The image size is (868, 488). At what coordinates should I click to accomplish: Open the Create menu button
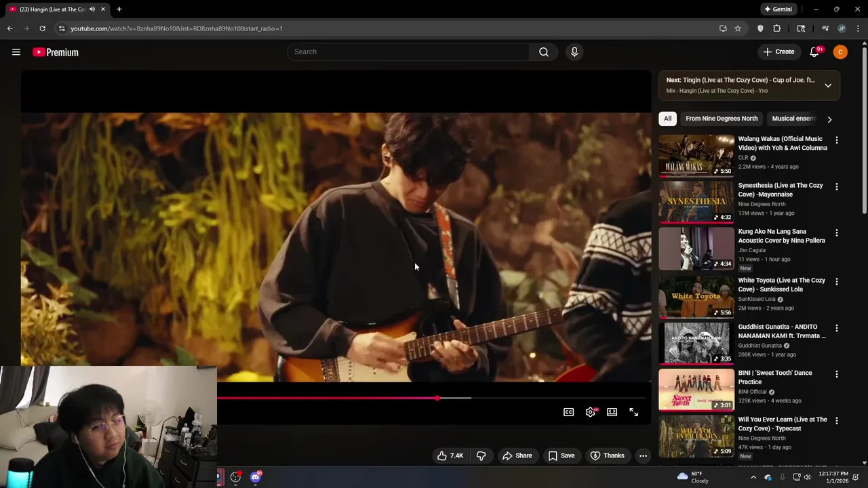[778, 52]
